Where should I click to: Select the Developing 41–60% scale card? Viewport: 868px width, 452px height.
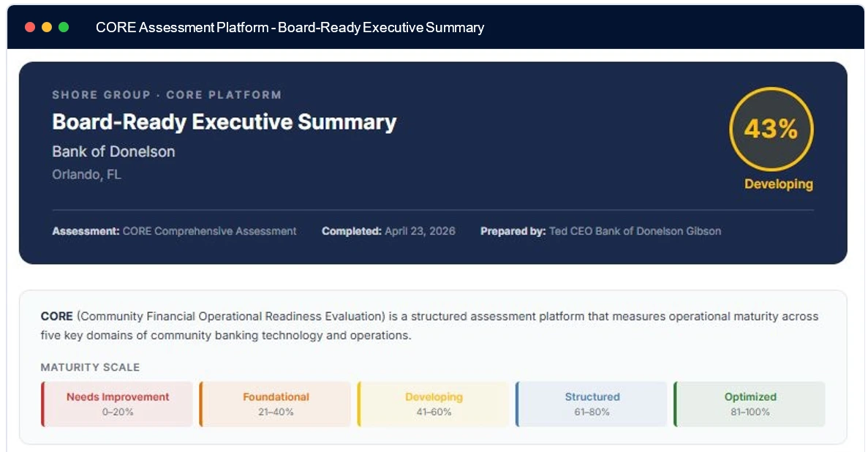[x=434, y=404]
